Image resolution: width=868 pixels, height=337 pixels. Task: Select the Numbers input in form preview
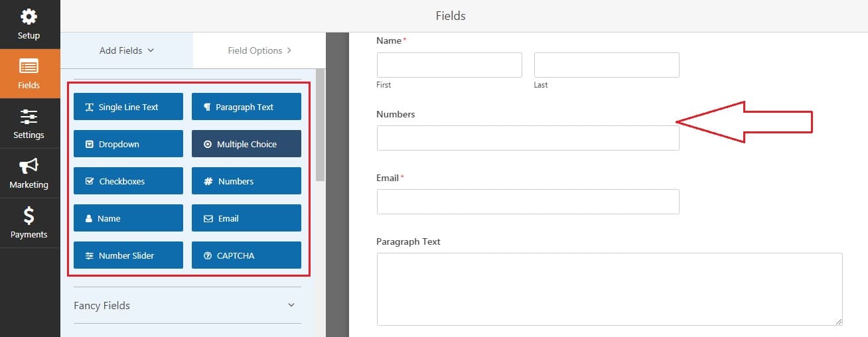[528, 138]
